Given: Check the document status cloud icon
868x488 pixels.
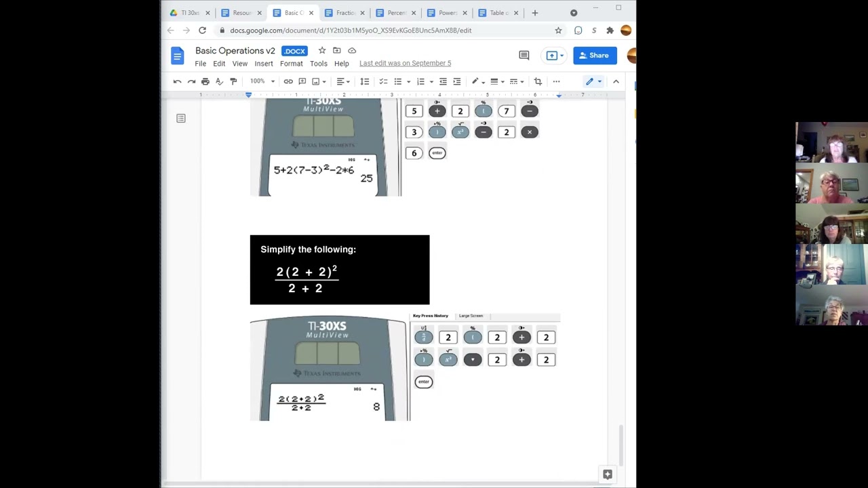Looking at the screenshot, I should pos(352,51).
